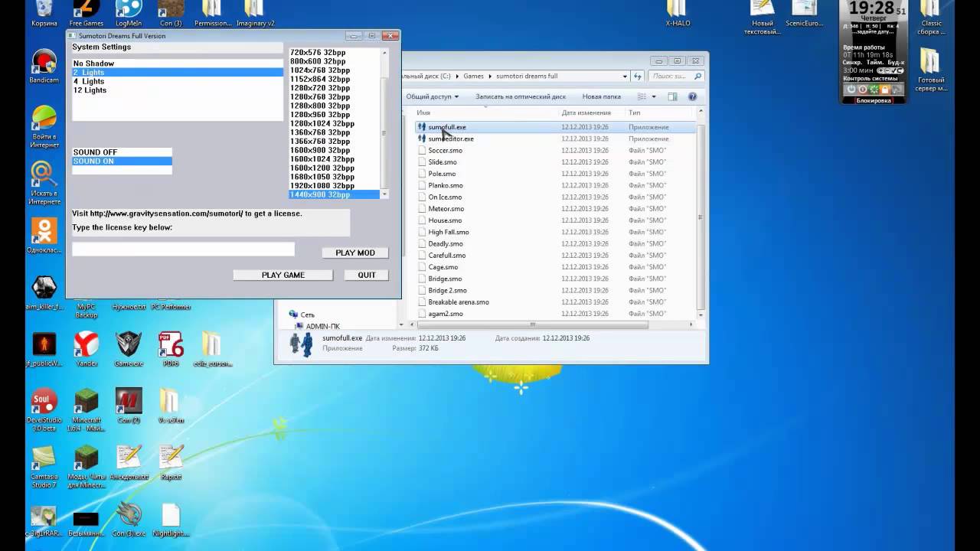Select the 12 Lights option
The height and width of the screenshot is (551, 980).
tap(178, 90)
